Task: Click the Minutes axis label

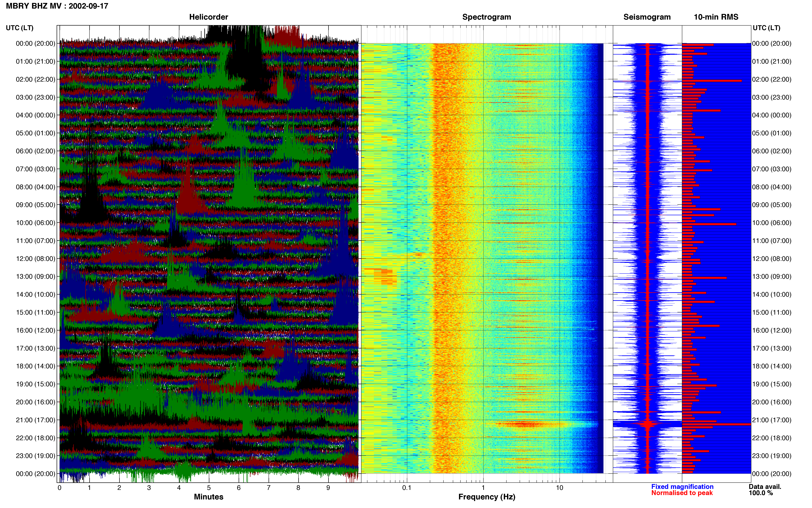Action: 209,497
